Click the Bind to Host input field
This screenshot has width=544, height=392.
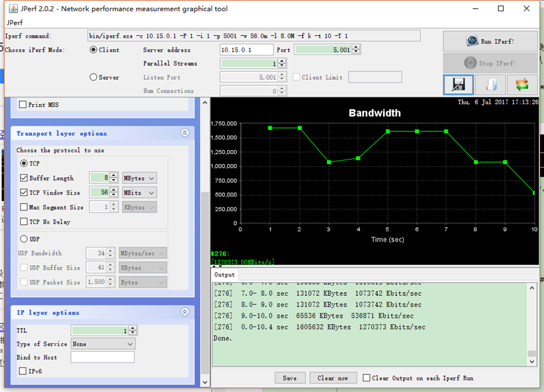[x=103, y=357]
